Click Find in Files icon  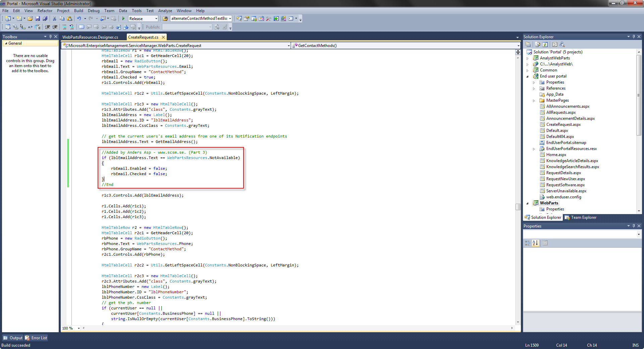click(x=165, y=18)
